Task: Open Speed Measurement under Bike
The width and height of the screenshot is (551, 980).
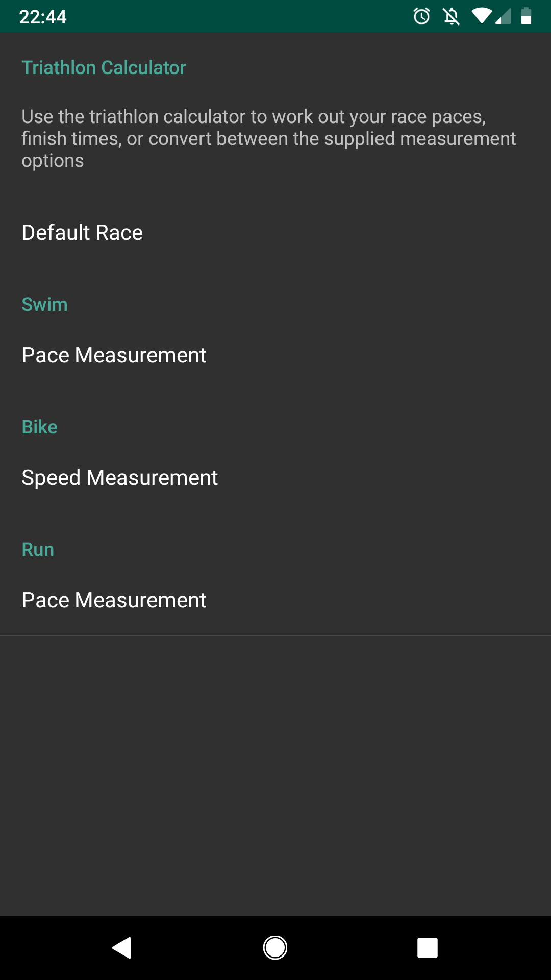Action: click(x=275, y=478)
